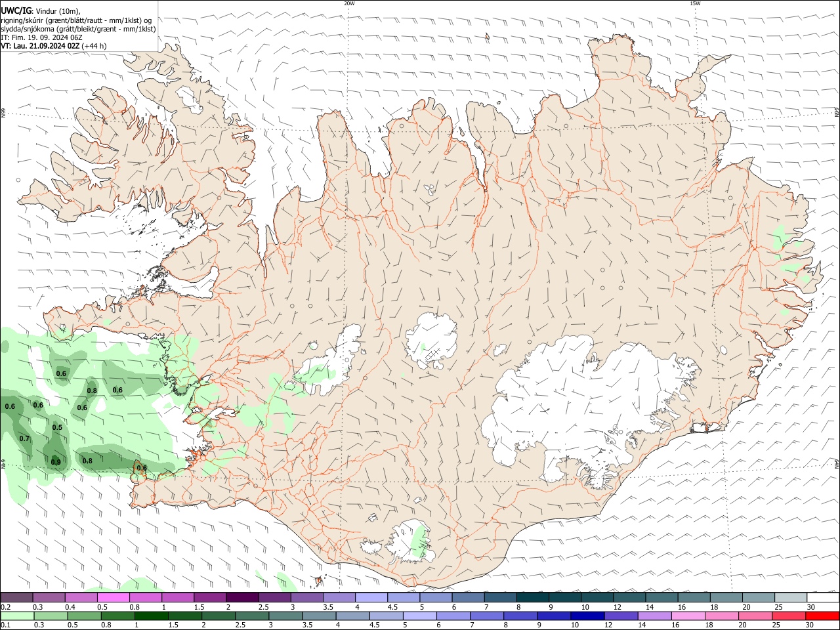The height and width of the screenshot is (630, 840).
Task: Pick the palest green 0.1 swatch, lower scale
Action: click(17, 616)
